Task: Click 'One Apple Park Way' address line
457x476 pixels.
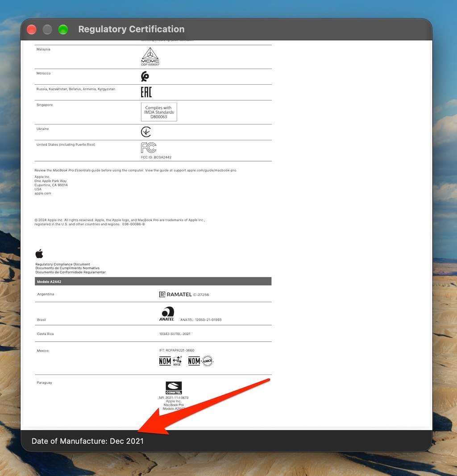Action: pyautogui.click(x=50, y=181)
